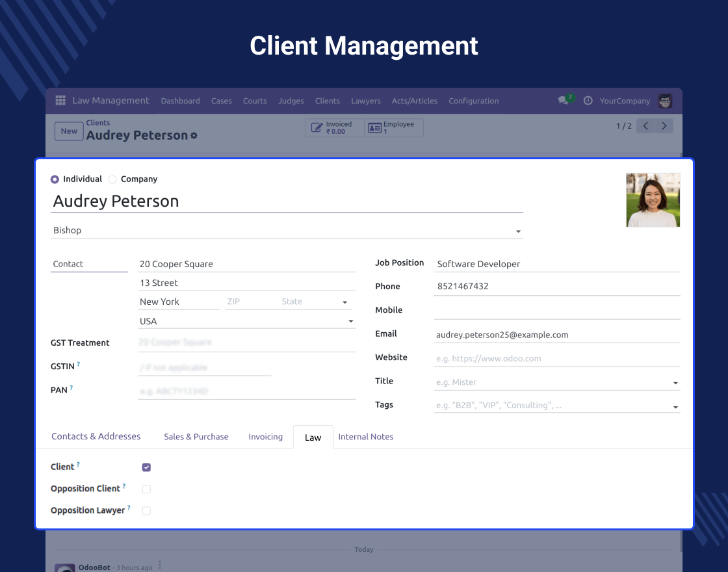The width and height of the screenshot is (728, 572).
Task: Open the Invoiced stat button
Action: [335, 127]
